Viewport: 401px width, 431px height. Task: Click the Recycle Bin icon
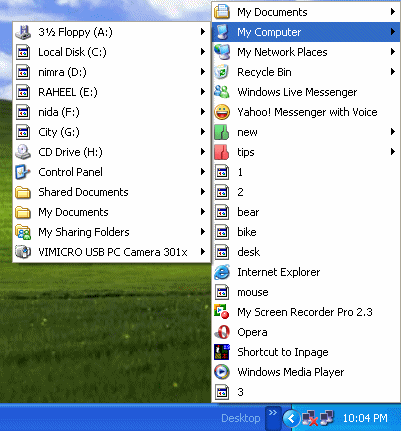(222, 72)
